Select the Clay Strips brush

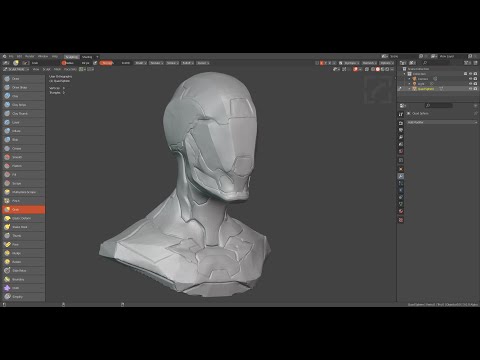coord(23,105)
